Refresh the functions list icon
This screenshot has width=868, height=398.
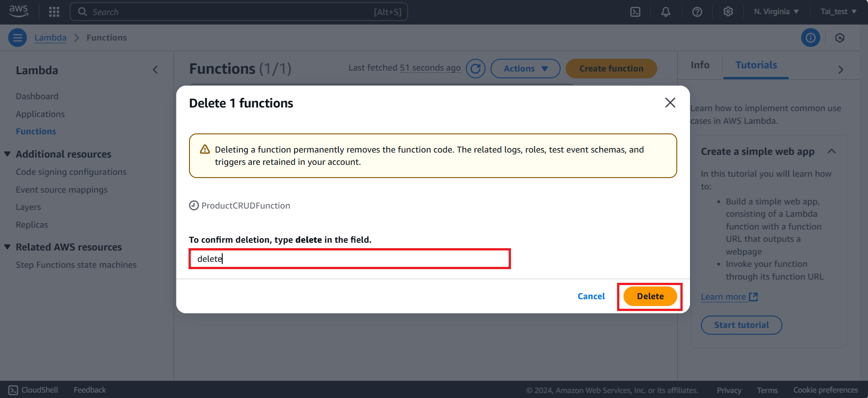(475, 69)
